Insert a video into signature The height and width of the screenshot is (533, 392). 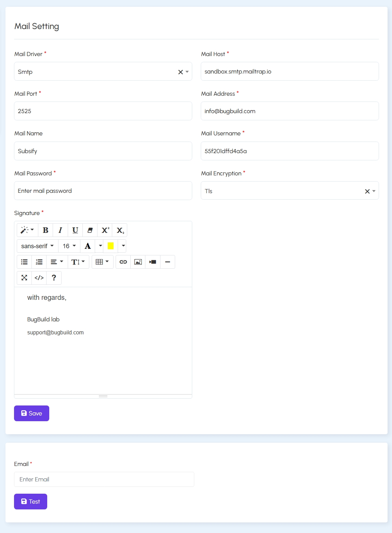153,262
